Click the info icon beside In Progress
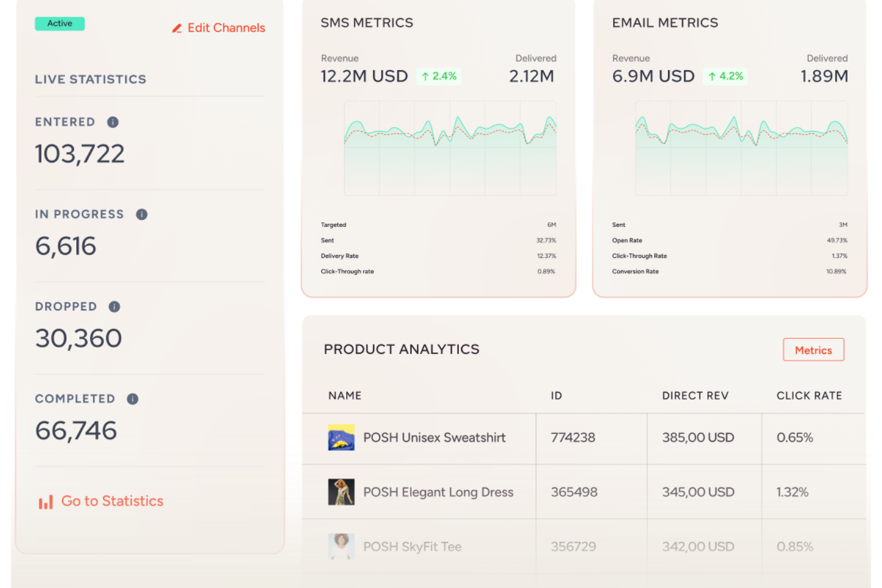Screen dimensions: 882x588 [141, 214]
